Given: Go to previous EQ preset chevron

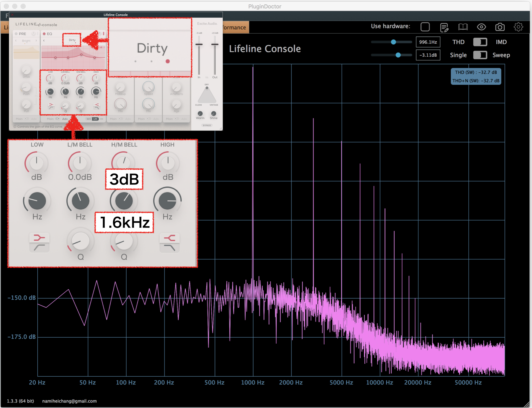Looking at the screenshot, I should click(x=44, y=41).
